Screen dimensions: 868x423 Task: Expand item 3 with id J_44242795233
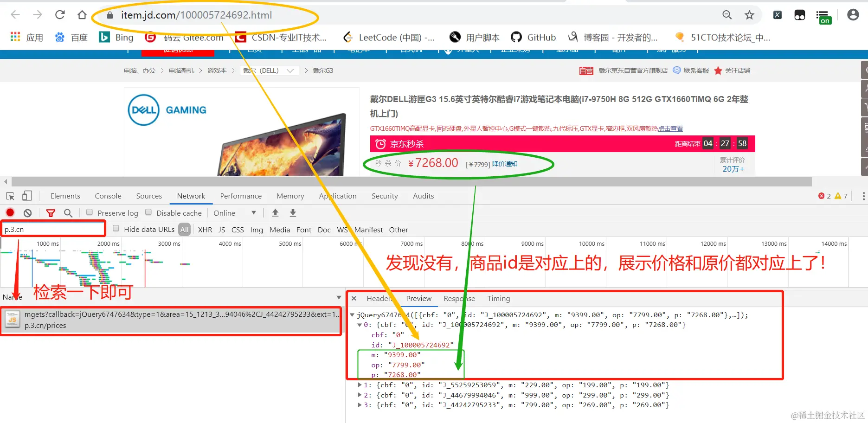tap(360, 405)
